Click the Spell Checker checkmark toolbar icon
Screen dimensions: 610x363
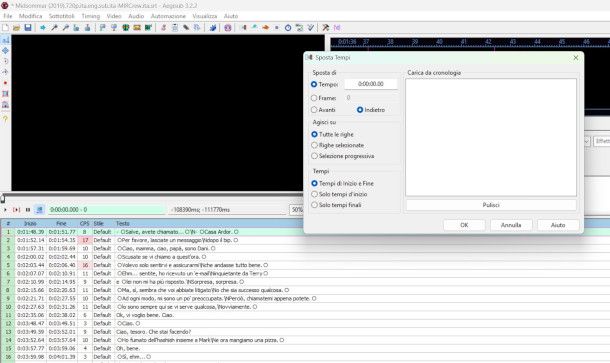coord(310,28)
